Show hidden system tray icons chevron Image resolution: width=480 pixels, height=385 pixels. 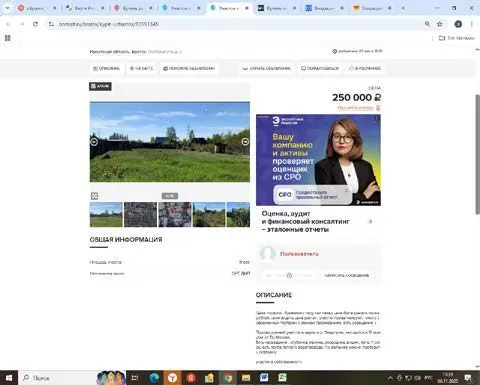click(x=390, y=378)
